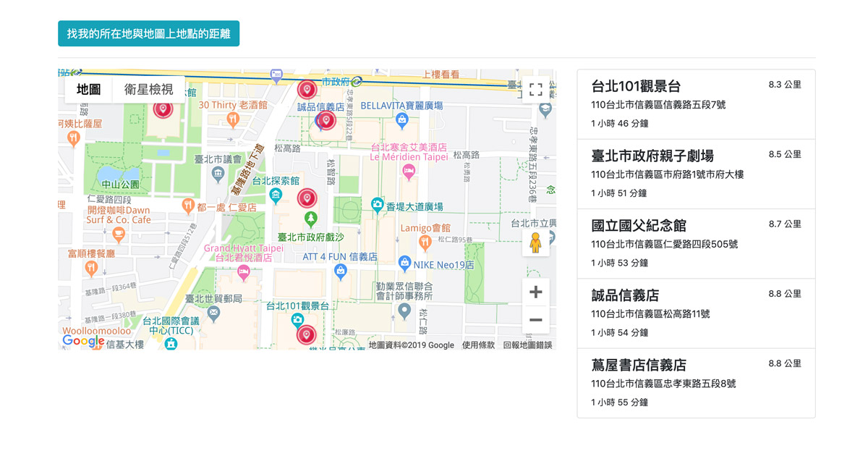This screenshot has width=868, height=456.
Task: Select the 臺北市政府親子劇場 list entry
Action: click(696, 174)
